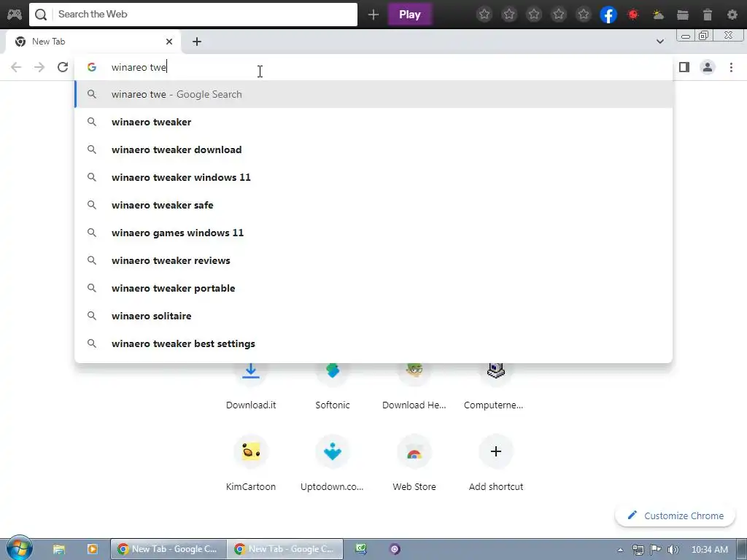Select 'winareo twe - Google Search' suggestion
Image resolution: width=747 pixels, height=560 pixels.
click(x=373, y=94)
